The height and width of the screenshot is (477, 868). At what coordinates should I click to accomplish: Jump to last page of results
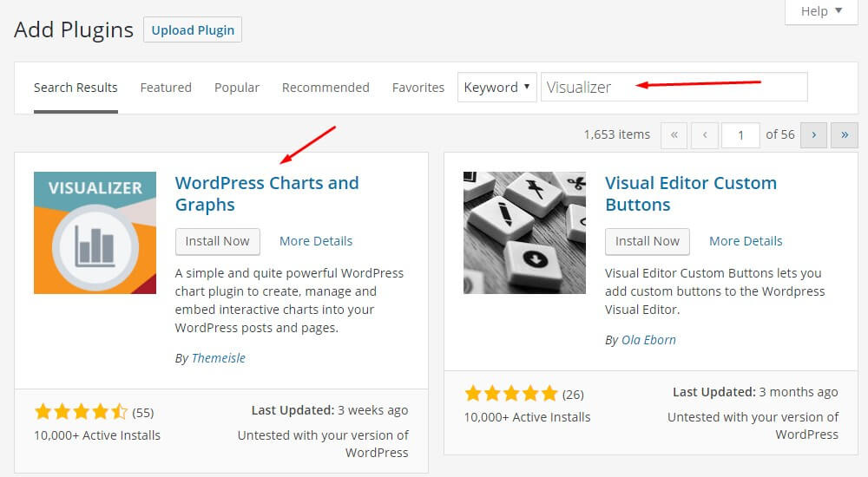pos(845,135)
